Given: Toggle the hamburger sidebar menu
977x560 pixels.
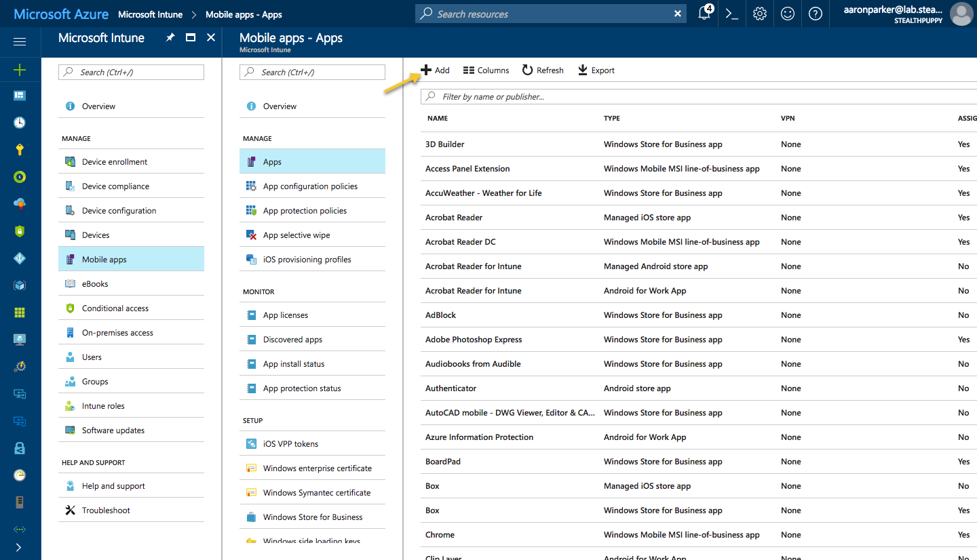Looking at the screenshot, I should coord(20,42).
